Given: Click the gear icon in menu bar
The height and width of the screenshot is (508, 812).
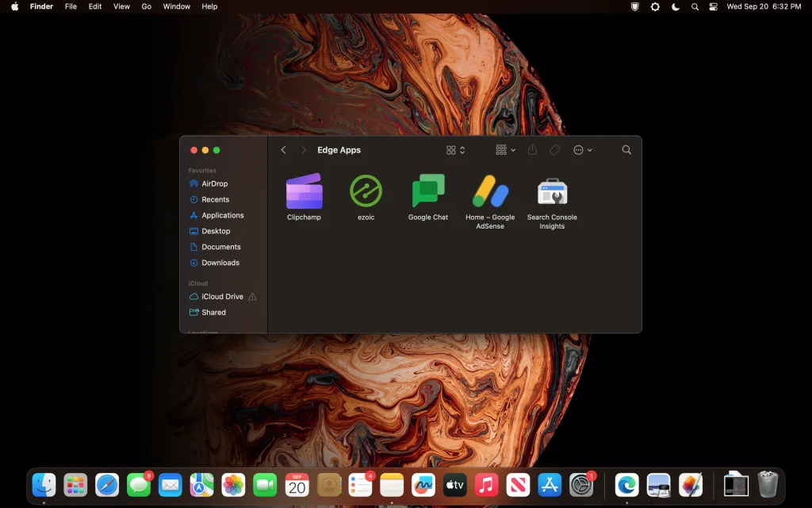Looking at the screenshot, I should coord(655,6).
